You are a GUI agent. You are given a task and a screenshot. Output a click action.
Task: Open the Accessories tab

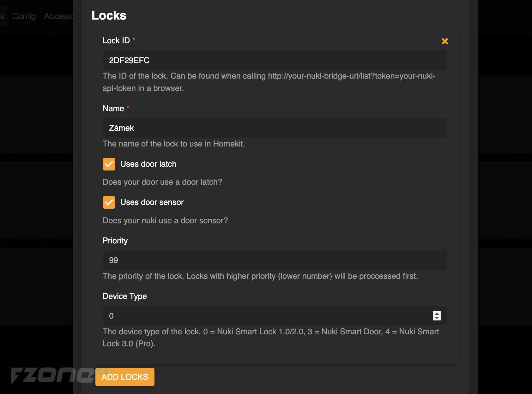coord(59,16)
